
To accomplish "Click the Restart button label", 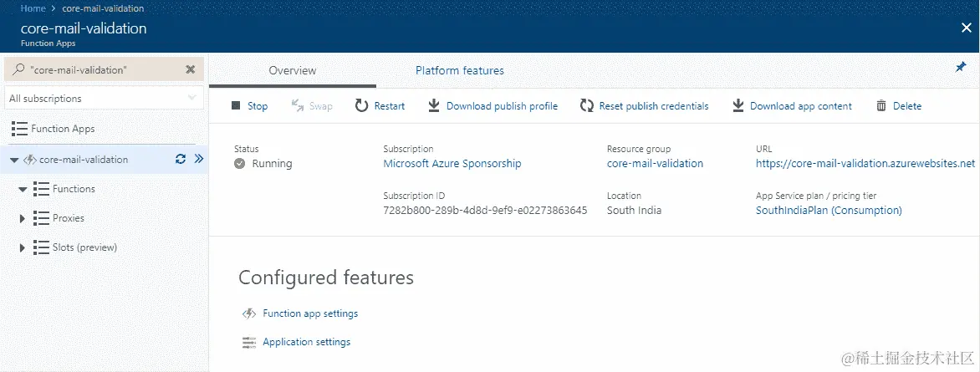I will [390, 105].
